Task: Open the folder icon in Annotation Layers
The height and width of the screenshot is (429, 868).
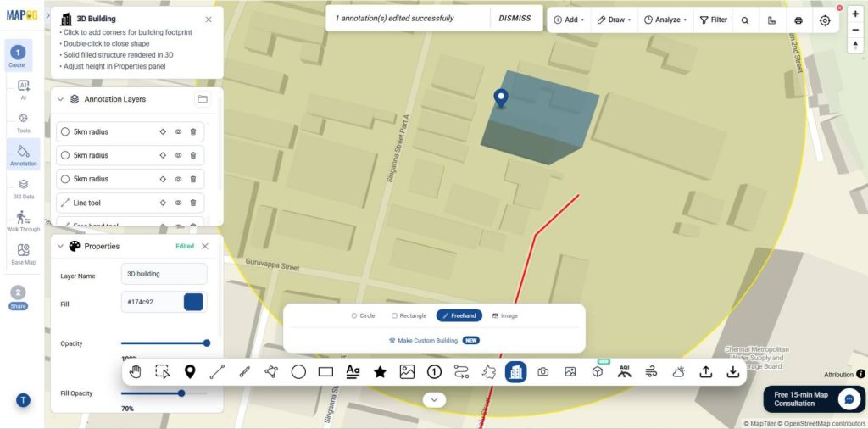Action: click(x=203, y=99)
